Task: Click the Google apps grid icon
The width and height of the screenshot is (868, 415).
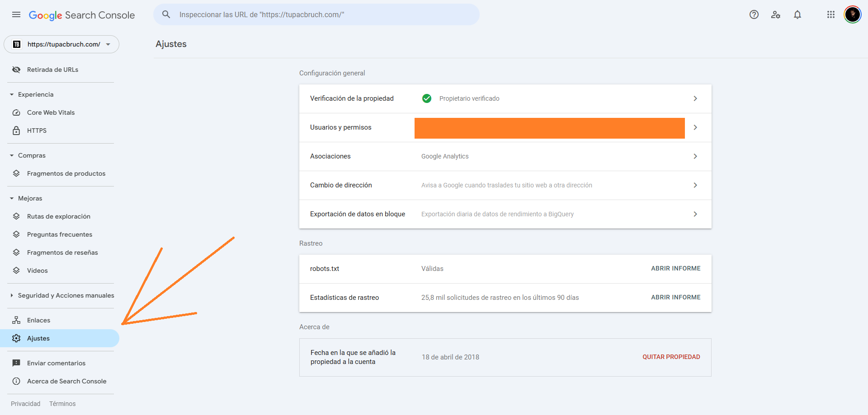Action: pos(830,14)
